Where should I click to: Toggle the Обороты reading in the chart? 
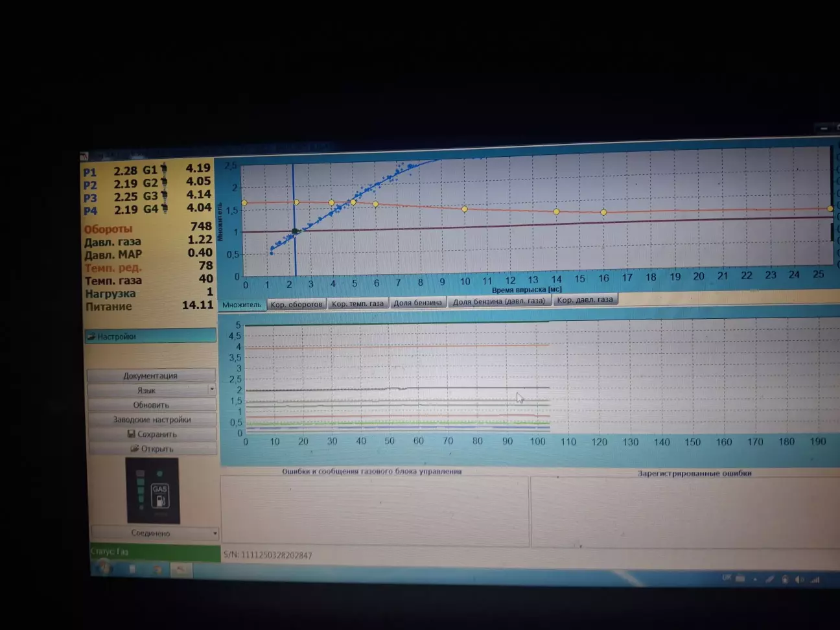[x=108, y=229]
